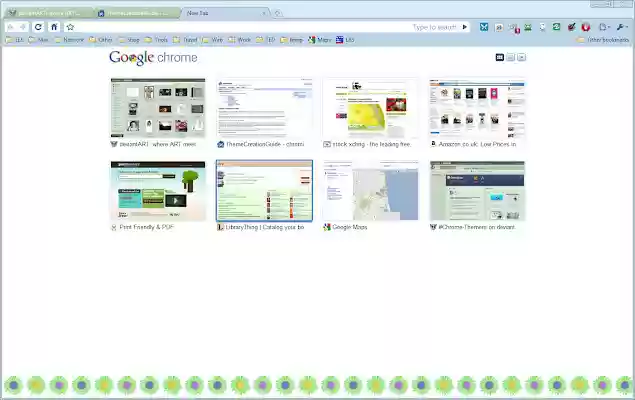Open the Tools bookmark folder

point(156,40)
